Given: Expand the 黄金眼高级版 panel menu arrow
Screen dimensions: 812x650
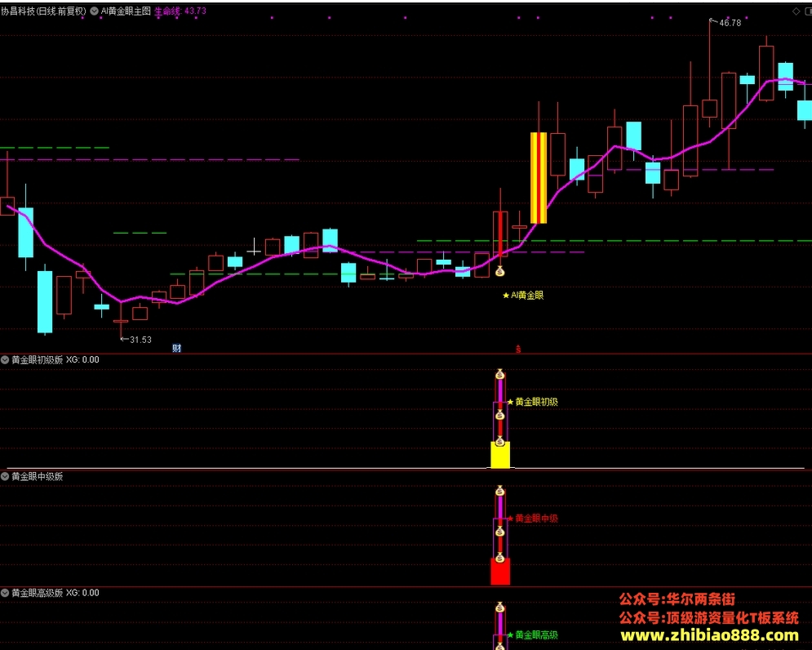Looking at the screenshot, I should (x=5, y=593).
